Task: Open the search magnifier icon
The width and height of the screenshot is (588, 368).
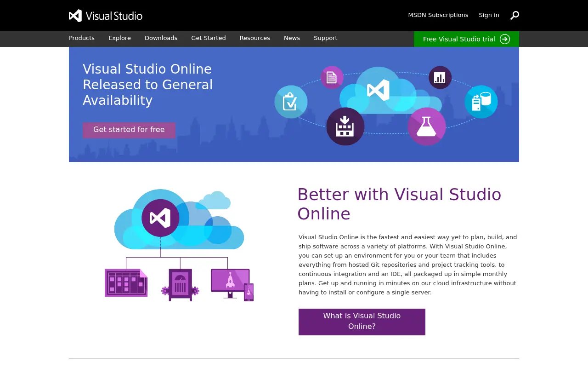Action: tap(514, 15)
